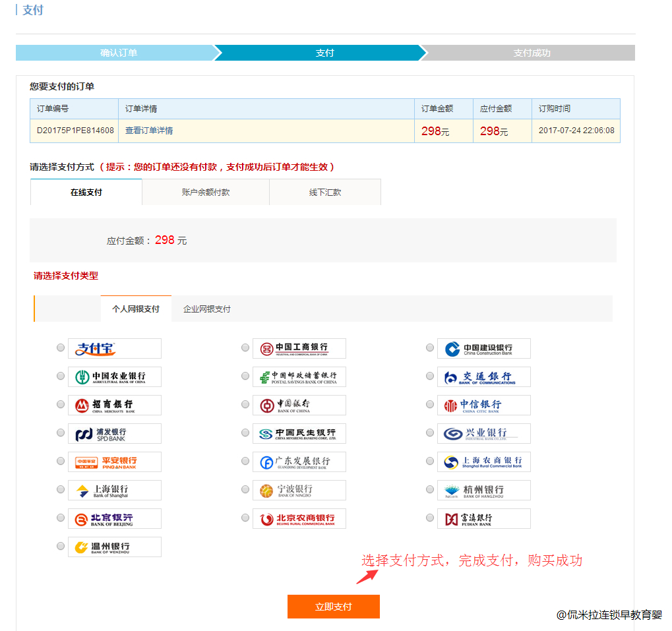Mark the radio button beside 富滇银行
The height and width of the screenshot is (631, 672).
click(x=430, y=518)
